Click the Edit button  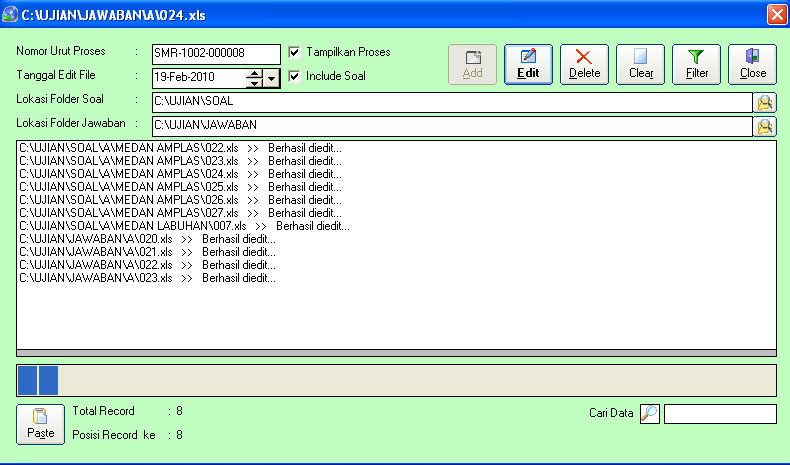click(x=528, y=63)
